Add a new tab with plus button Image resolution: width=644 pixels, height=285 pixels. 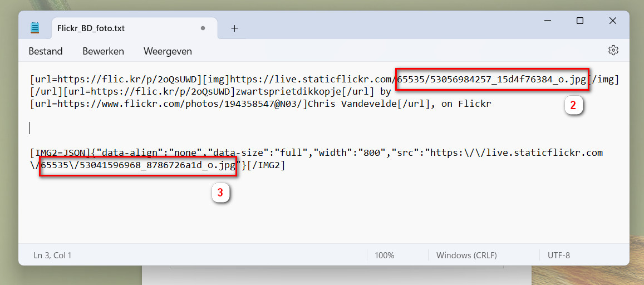click(234, 28)
